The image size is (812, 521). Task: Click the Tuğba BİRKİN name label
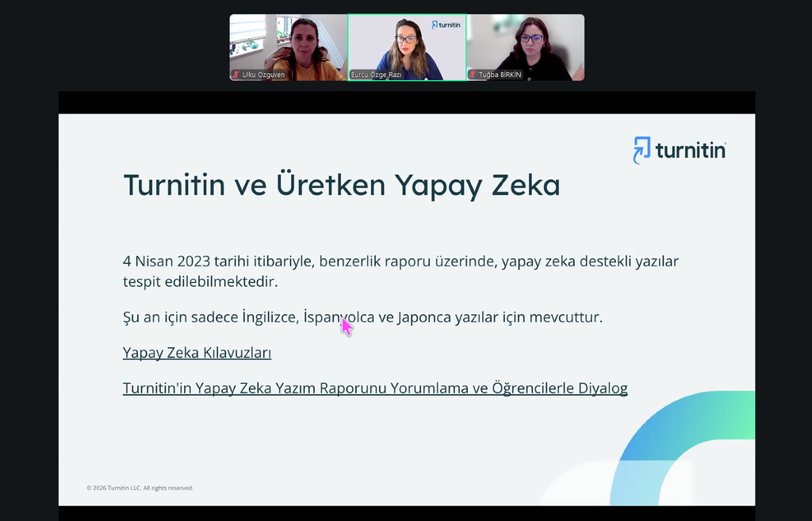500,75
